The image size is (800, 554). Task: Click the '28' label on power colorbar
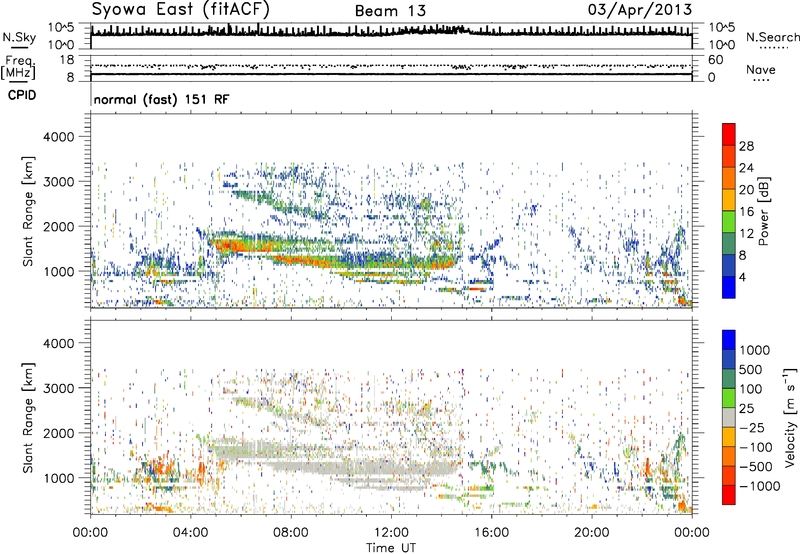click(746, 146)
